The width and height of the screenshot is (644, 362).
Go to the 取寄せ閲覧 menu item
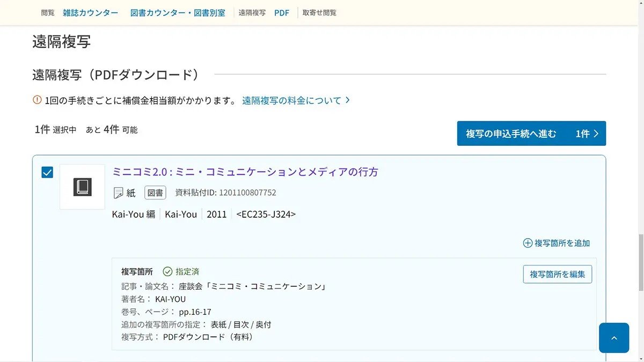(x=319, y=12)
